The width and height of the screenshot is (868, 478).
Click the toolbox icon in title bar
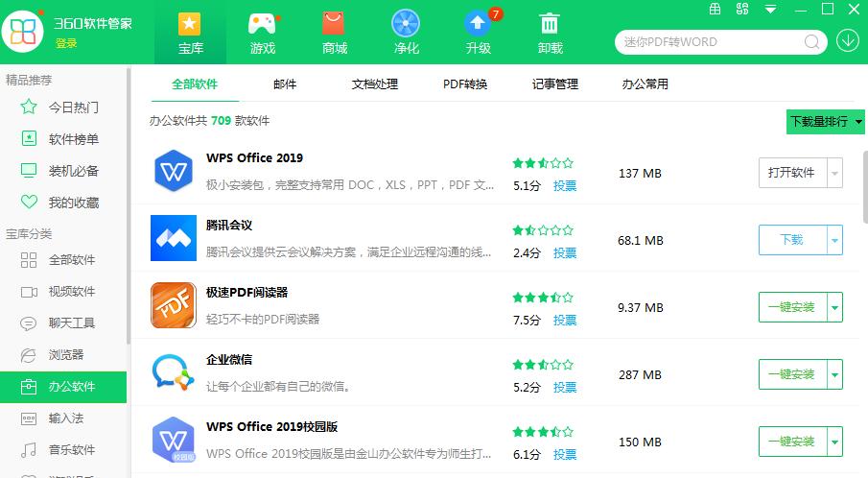716,9
